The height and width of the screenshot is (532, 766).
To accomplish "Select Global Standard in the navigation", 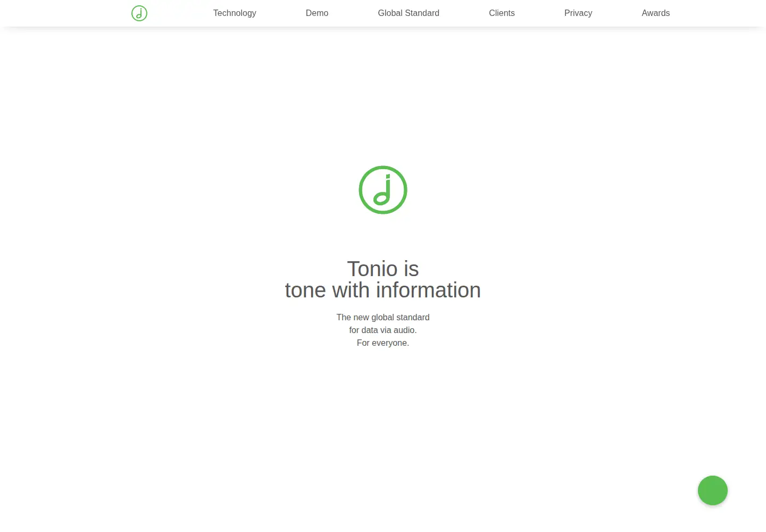I will coord(409,13).
